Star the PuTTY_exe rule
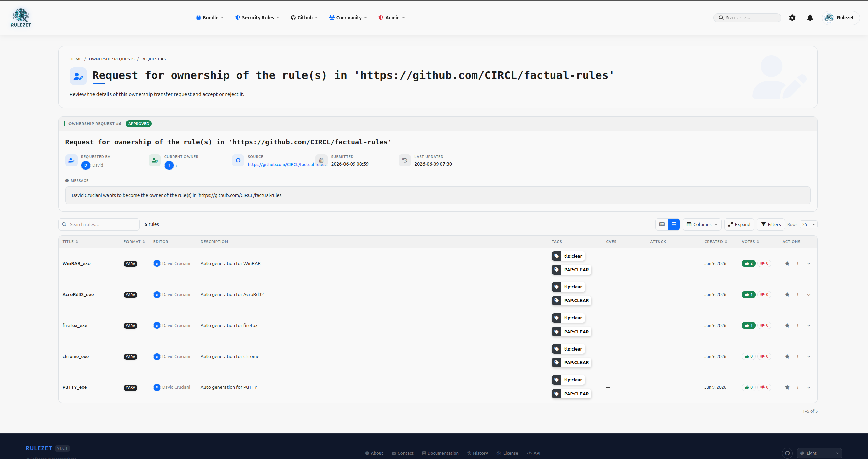This screenshot has height=459, width=868. pos(787,387)
